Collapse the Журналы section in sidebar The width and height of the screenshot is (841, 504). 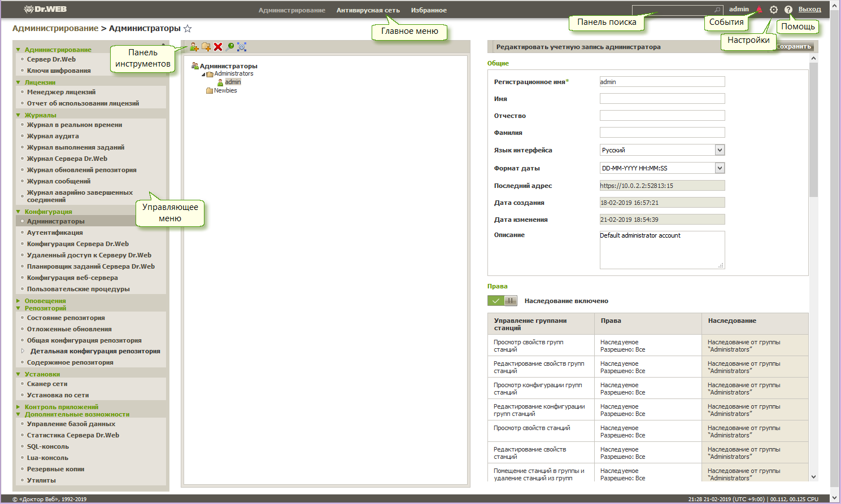pos(18,116)
